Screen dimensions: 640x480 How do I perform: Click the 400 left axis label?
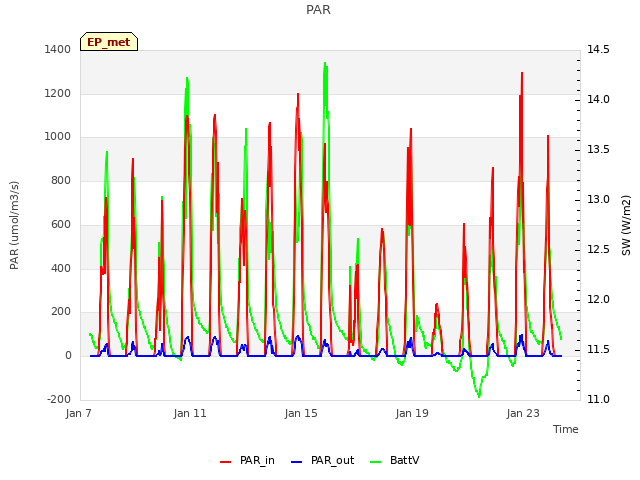pos(61,268)
